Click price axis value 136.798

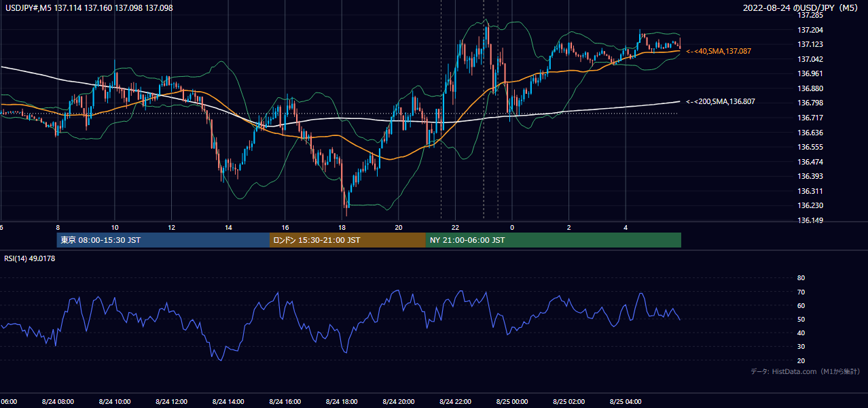click(x=811, y=103)
